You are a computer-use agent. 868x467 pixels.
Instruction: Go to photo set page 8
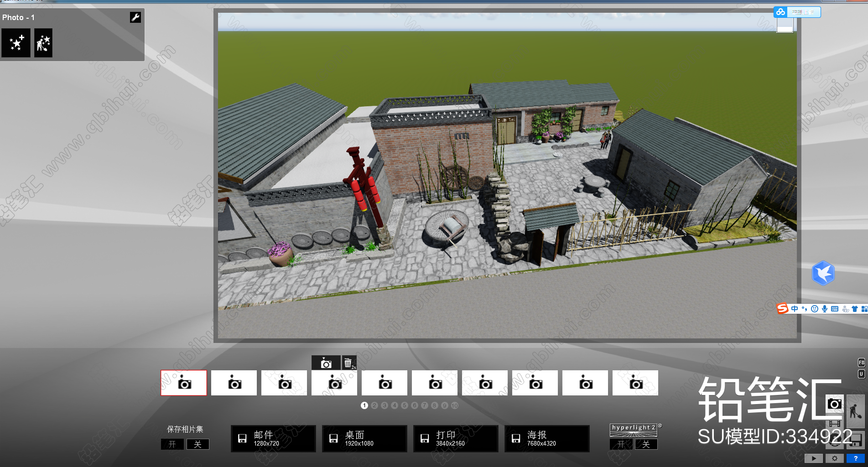435,405
